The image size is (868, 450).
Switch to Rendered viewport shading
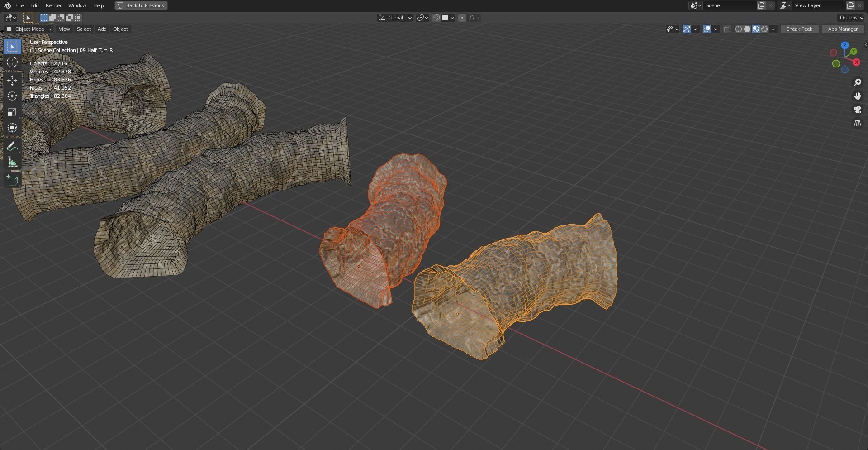pyautogui.click(x=764, y=29)
